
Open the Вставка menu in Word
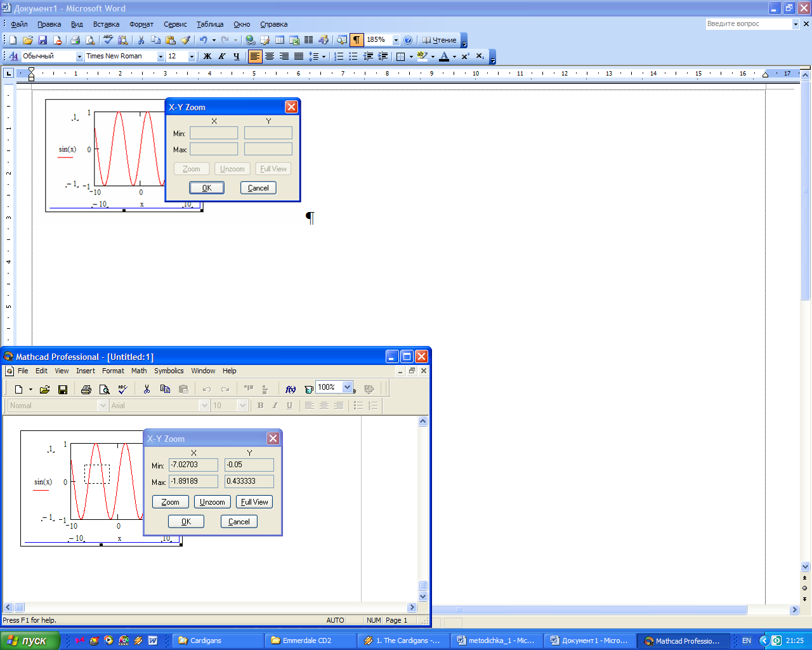[x=106, y=24]
